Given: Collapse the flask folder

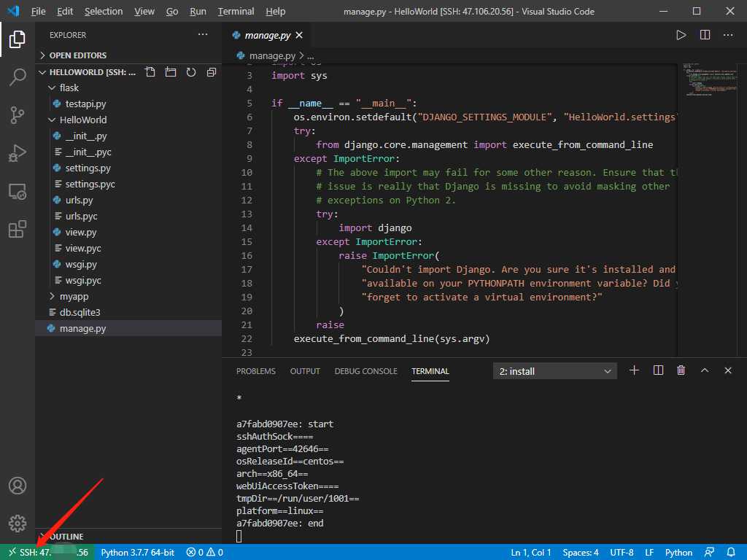Looking at the screenshot, I should [69, 87].
